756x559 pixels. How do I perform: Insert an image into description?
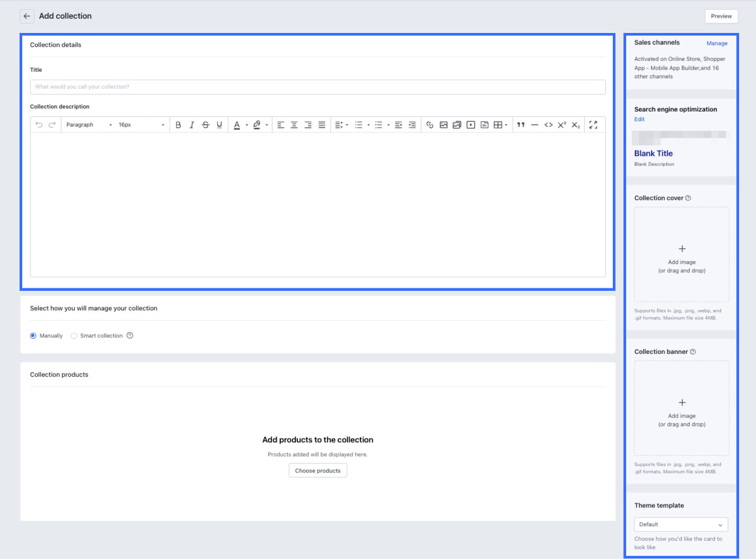pos(443,125)
